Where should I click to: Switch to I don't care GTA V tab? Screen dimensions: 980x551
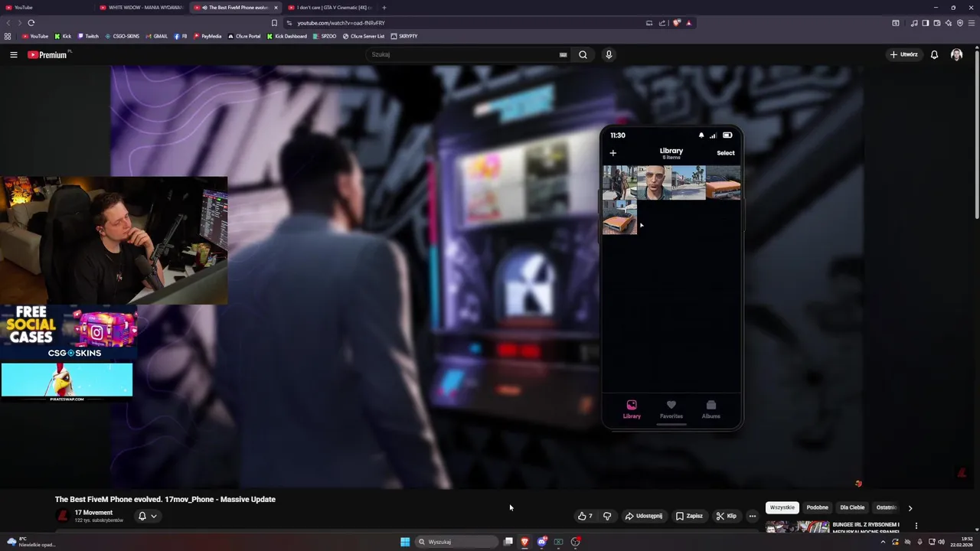click(x=329, y=8)
